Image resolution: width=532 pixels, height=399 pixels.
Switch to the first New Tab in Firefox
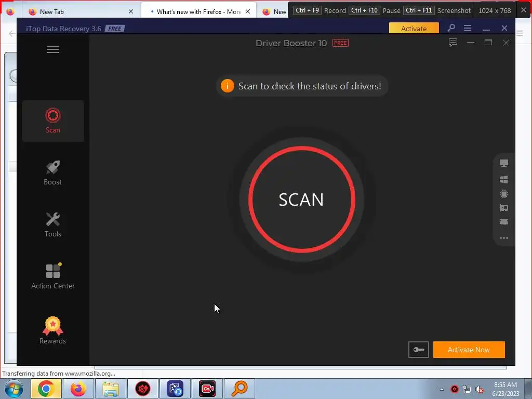[79, 11]
